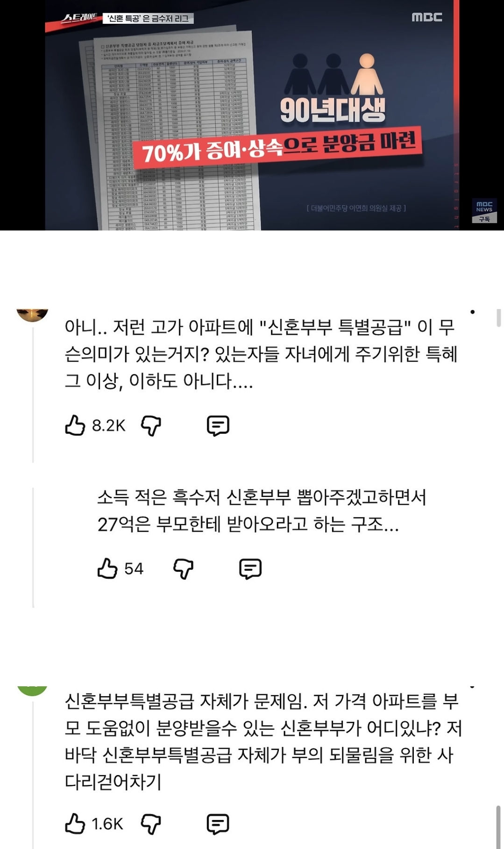Dislike the reply with 54 likes
Screen dimensions: 504x849
pyautogui.click(x=183, y=569)
